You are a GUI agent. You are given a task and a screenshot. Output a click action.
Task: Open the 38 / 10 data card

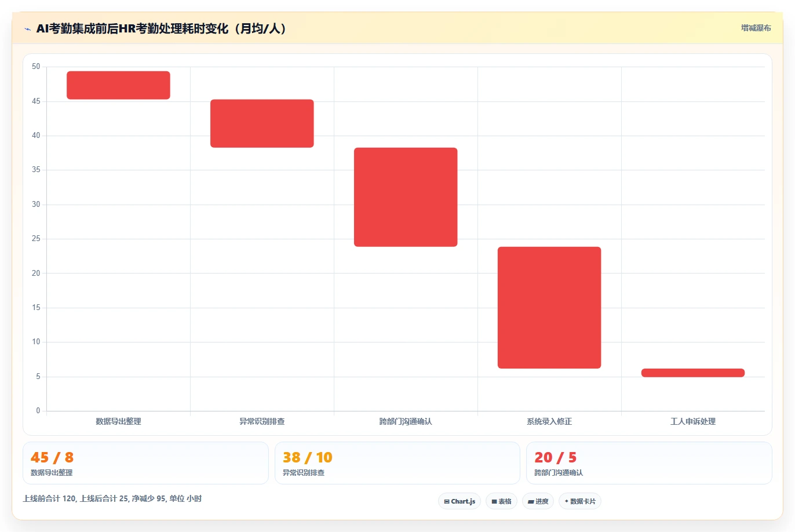point(397,463)
